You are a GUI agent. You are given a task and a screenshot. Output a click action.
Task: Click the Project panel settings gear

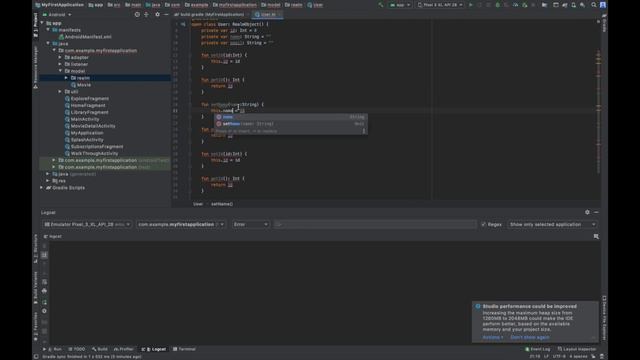(158, 14)
